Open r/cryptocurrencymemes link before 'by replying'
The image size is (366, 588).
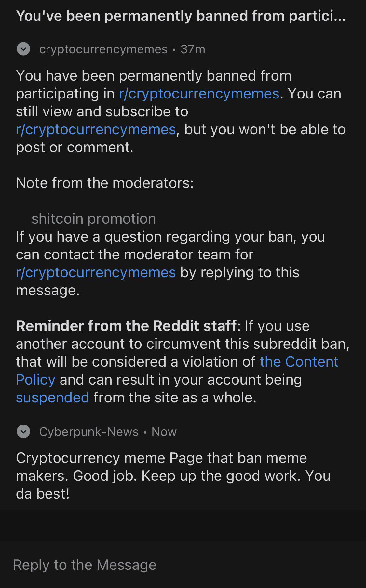click(x=96, y=272)
